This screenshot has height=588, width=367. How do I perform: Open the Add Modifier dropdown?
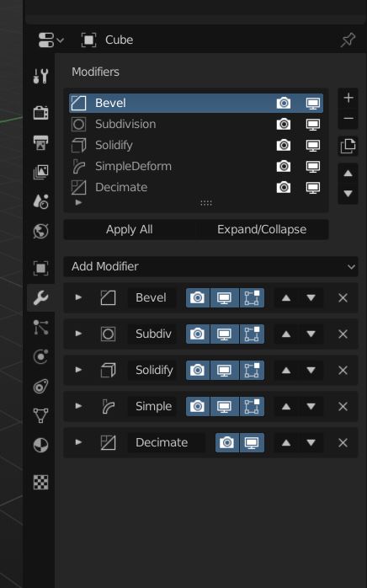[x=210, y=267]
